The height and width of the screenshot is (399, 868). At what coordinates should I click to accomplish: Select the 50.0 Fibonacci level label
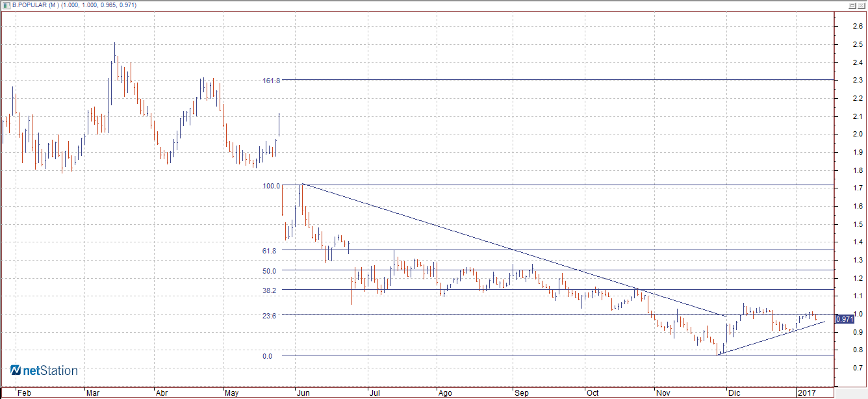click(x=269, y=271)
